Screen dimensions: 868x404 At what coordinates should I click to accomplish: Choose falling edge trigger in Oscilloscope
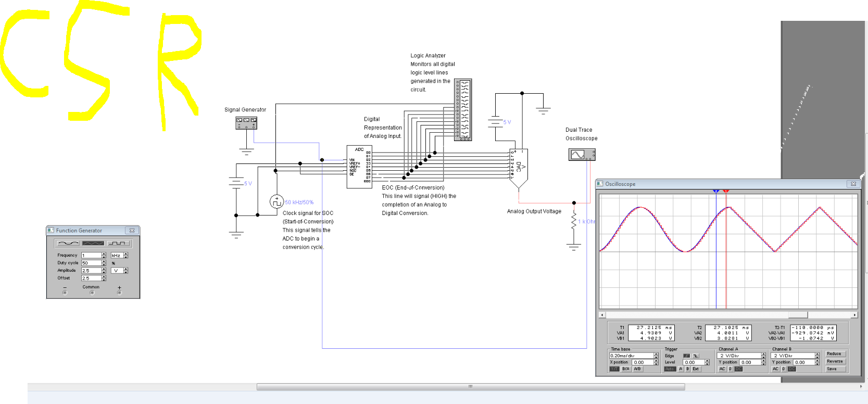coord(696,356)
